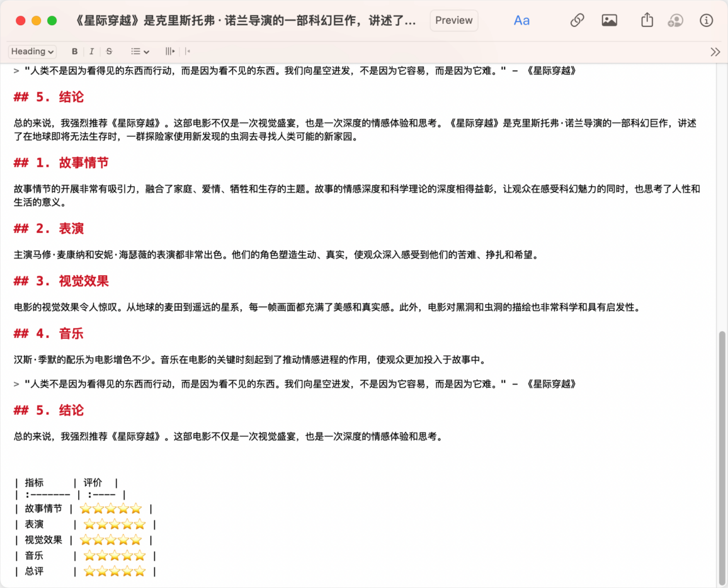Open the list style dropdown

140,52
